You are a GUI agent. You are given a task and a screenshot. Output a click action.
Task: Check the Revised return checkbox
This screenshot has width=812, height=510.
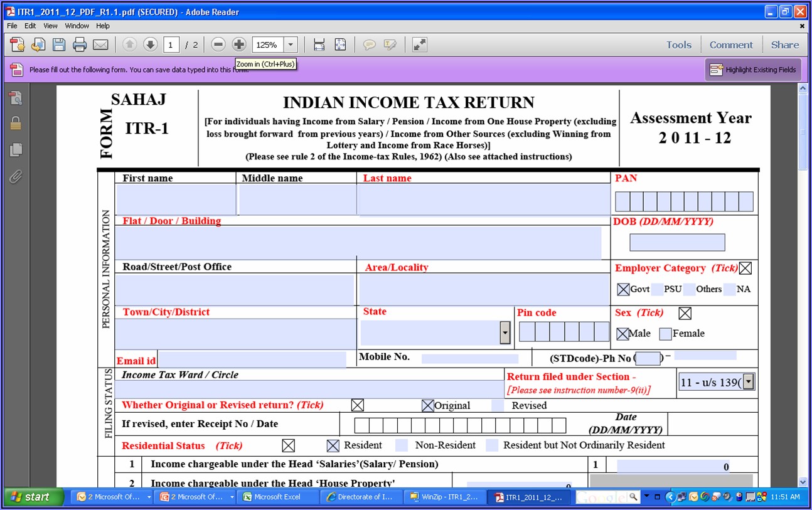498,406
